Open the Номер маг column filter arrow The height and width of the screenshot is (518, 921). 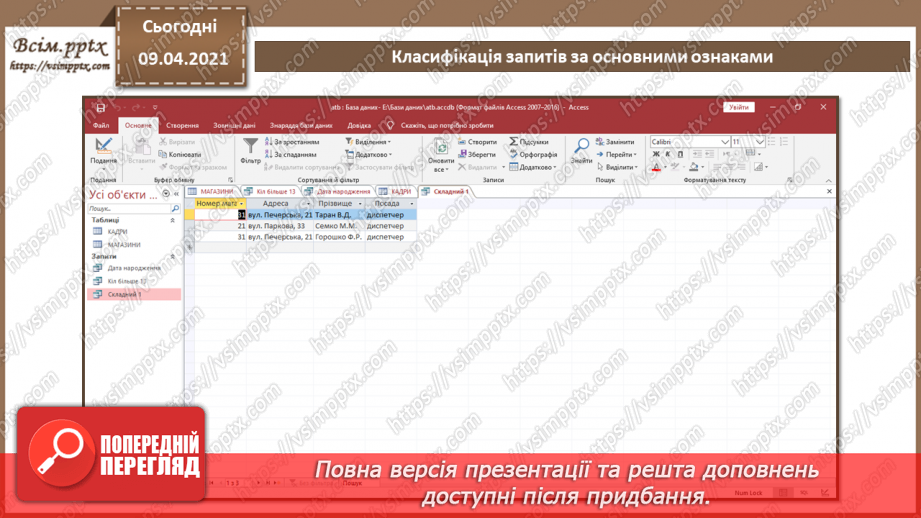[x=241, y=204]
